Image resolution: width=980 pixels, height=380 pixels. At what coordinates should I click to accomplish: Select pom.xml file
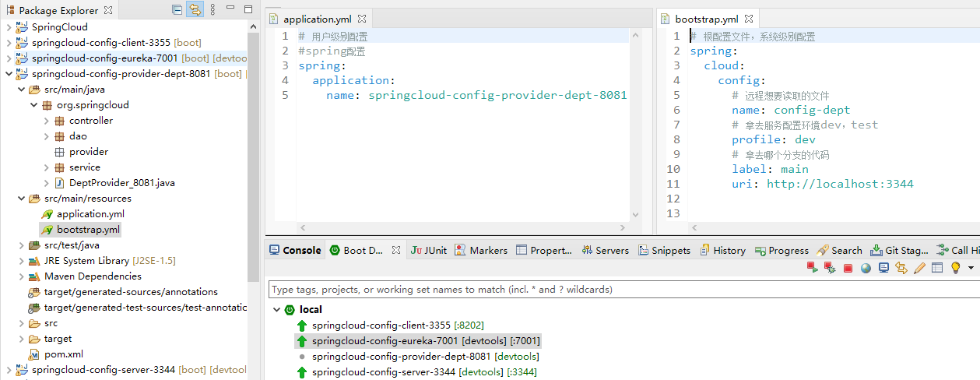tap(56, 354)
